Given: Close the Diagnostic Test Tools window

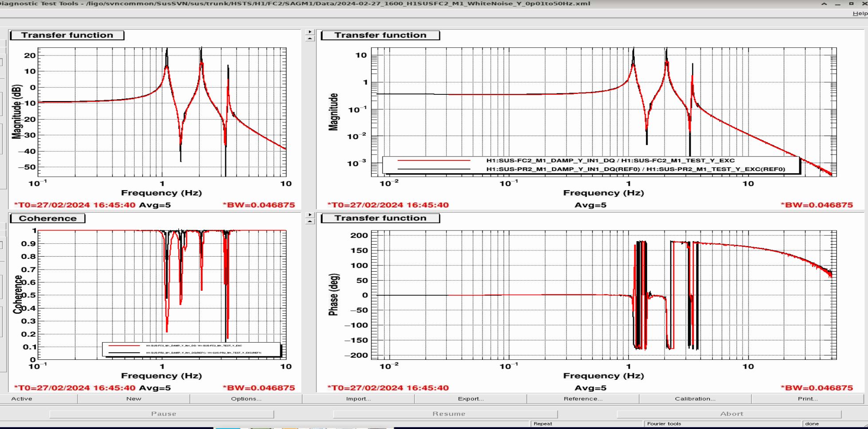Looking at the screenshot, I should [x=864, y=4].
